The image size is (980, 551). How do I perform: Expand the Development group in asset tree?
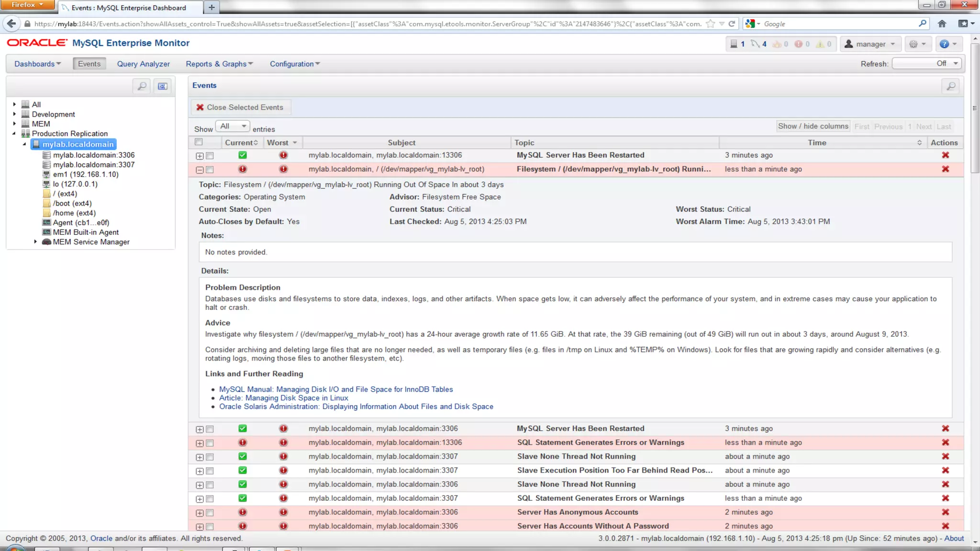coord(14,114)
